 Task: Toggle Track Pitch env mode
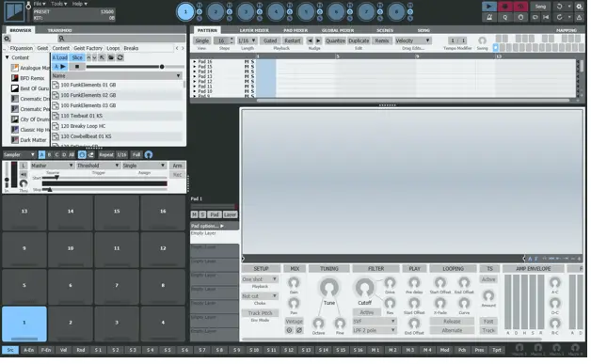tap(260, 313)
